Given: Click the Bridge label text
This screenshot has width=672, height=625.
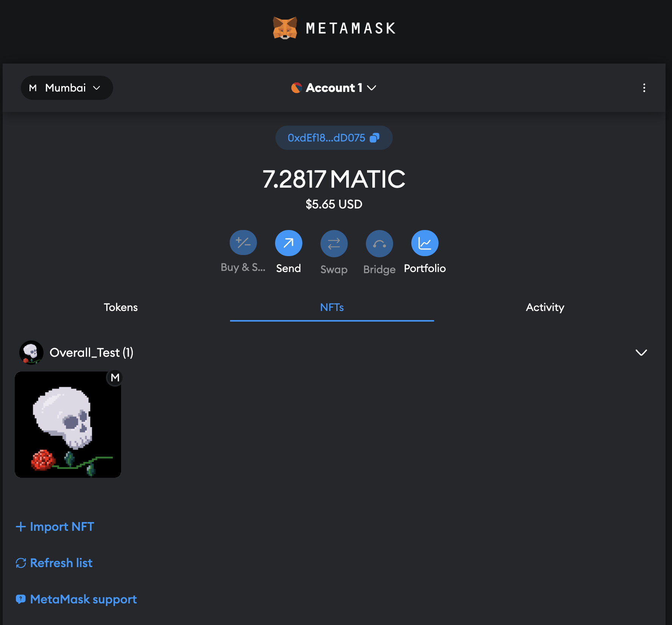Looking at the screenshot, I should point(380,269).
